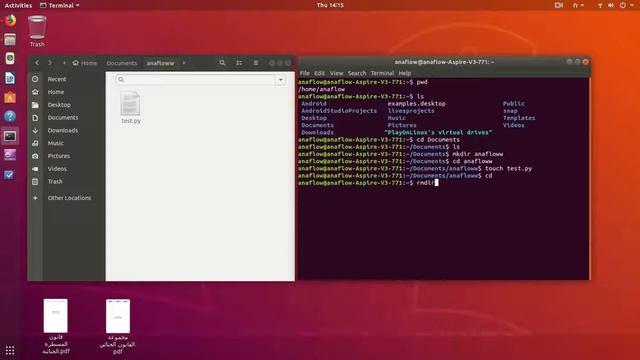This screenshot has height=360, width=640.
Task: Open the Terminal menu in the menu bar
Action: pos(382,73)
